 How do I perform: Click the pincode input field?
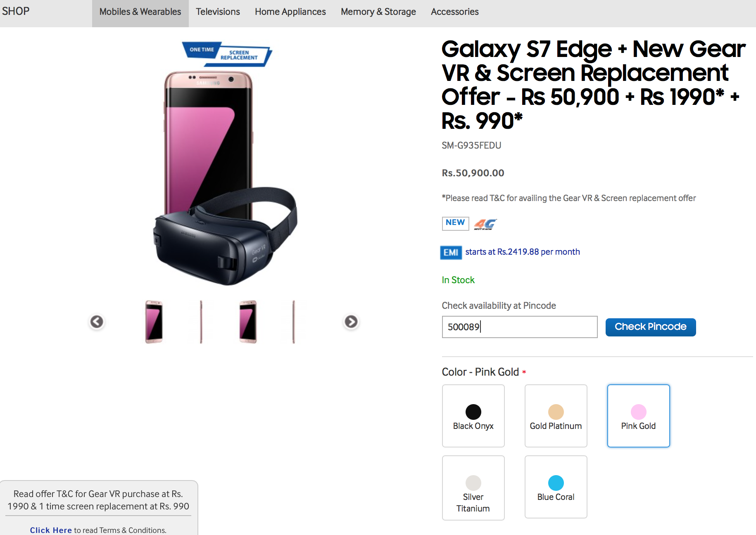pyautogui.click(x=519, y=327)
